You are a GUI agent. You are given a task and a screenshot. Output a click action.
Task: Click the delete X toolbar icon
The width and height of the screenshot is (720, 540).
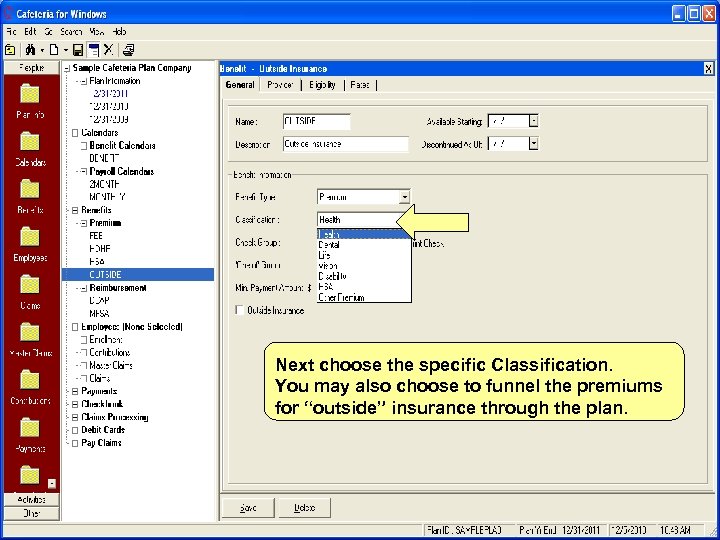coord(108,50)
